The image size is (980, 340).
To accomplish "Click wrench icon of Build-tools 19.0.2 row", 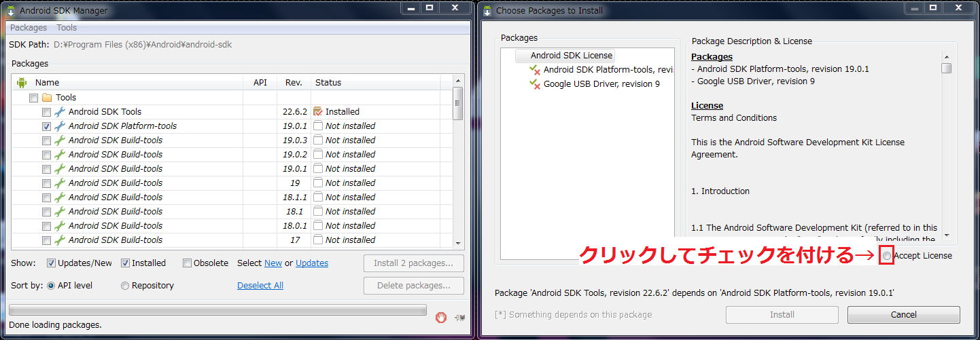I will [x=60, y=155].
